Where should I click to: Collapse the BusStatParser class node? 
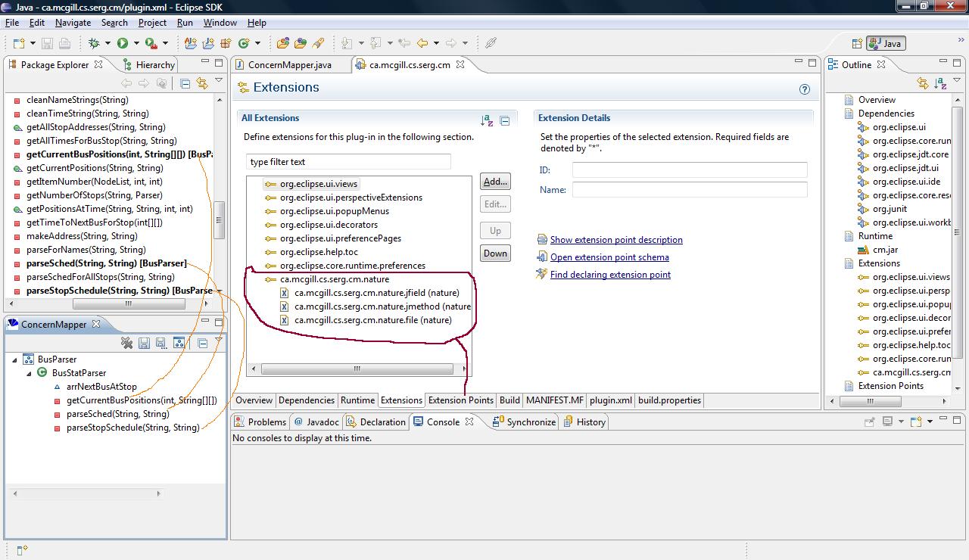pos(30,373)
